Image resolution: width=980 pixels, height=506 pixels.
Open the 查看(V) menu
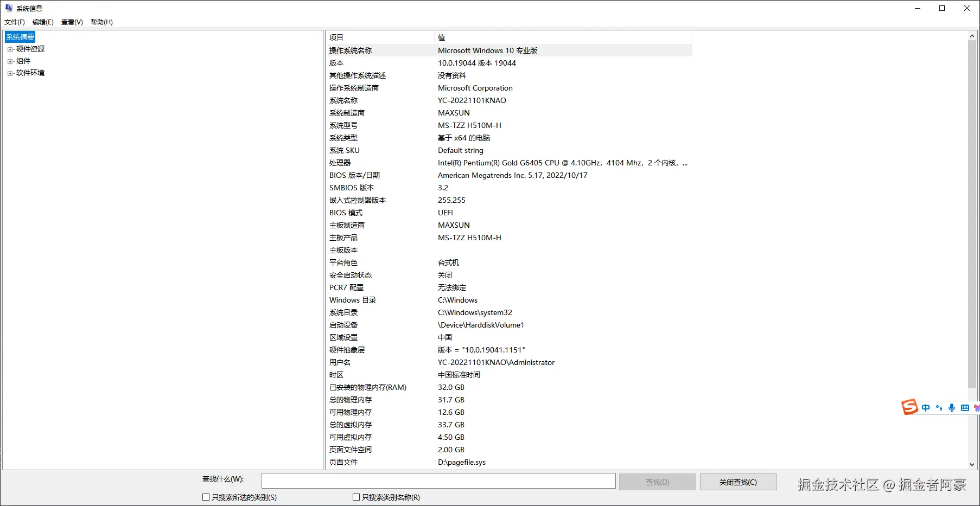click(72, 22)
